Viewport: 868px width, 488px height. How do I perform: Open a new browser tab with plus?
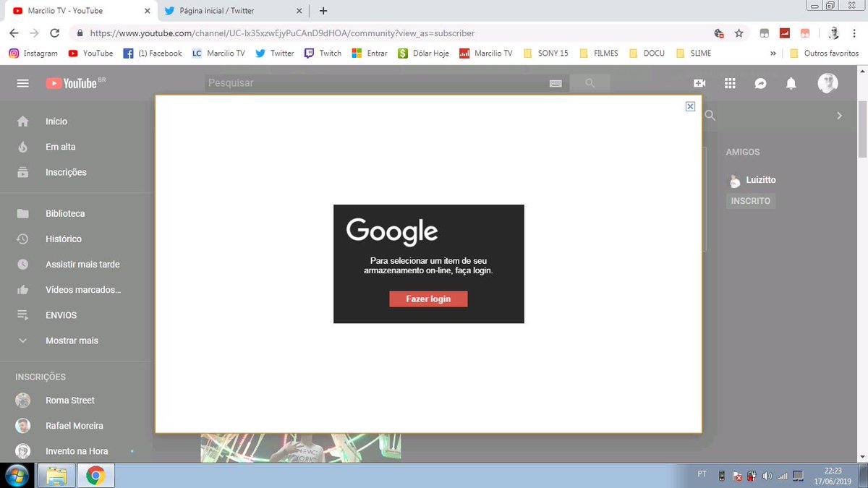pyautogui.click(x=323, y=11)
